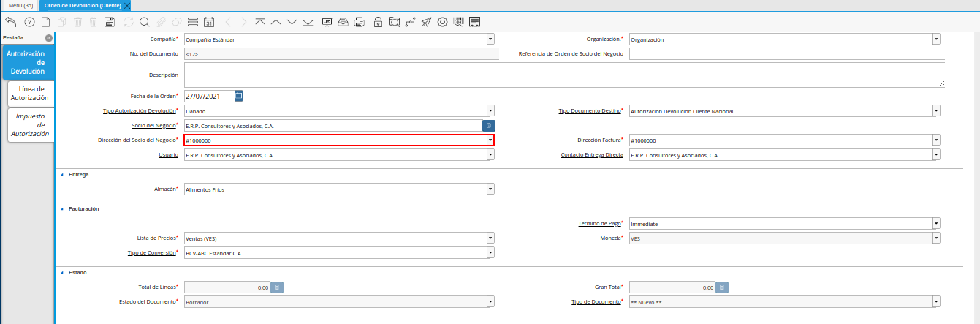Click the magnifier search record icon
The image size is (980, 324).
point(144,22)
